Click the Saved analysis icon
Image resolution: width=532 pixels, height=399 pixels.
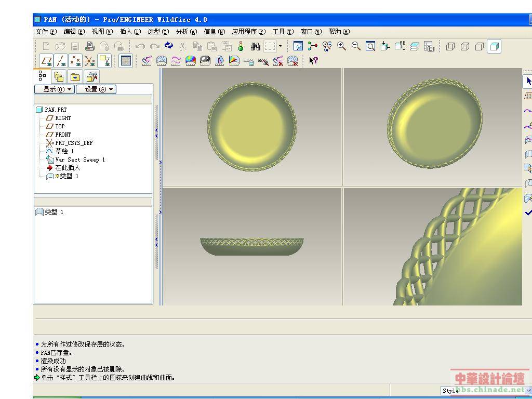point(249,61)
